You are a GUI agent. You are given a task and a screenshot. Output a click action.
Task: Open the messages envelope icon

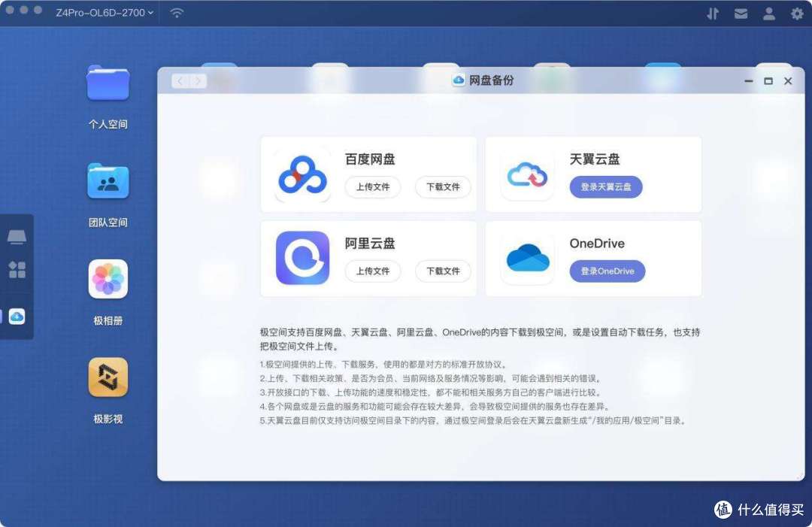[x=741, y=14]
